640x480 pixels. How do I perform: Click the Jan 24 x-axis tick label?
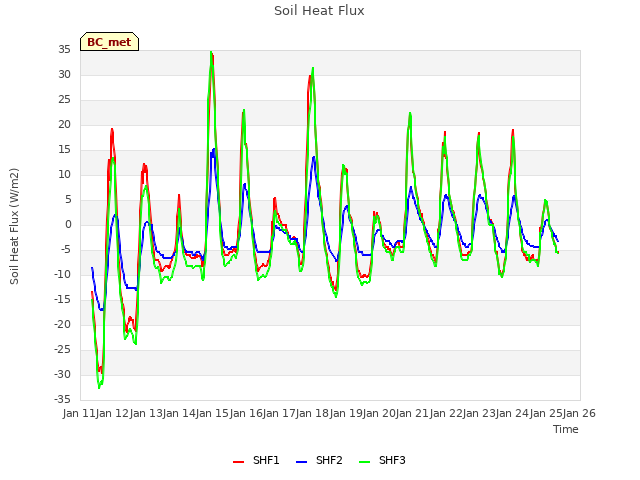pyautogui.click(x=513, y=413)
